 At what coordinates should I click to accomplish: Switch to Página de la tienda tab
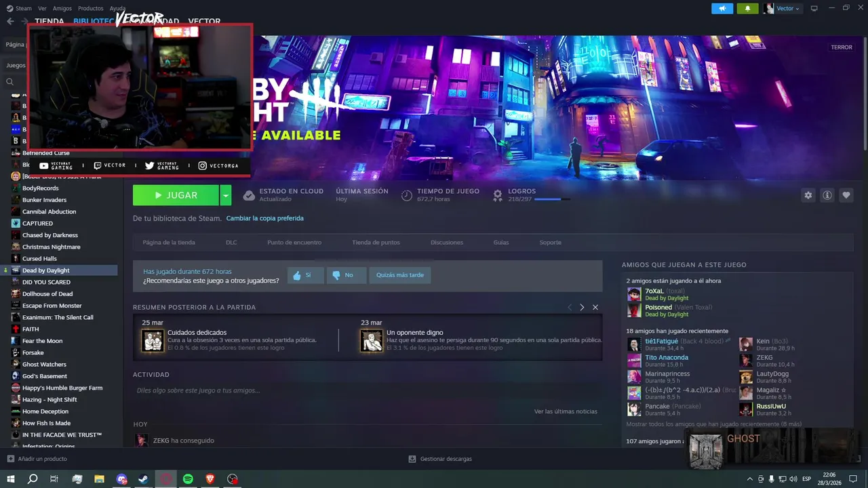coord(169,242)
